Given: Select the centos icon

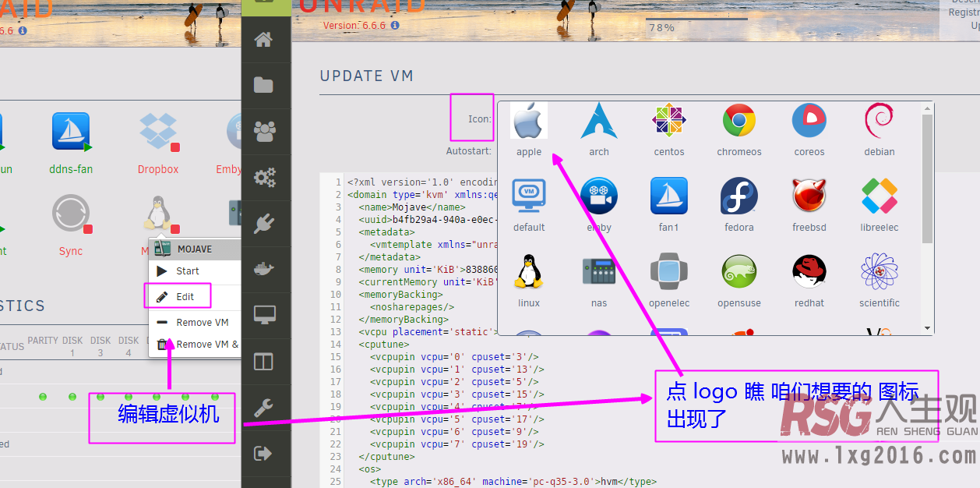Looking at the screenshot, I should (669, 121).
